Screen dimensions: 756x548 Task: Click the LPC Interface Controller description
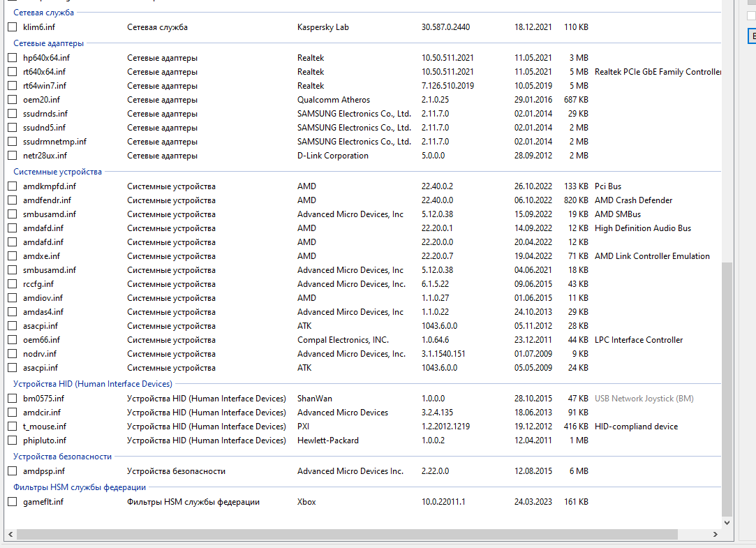(x=639, y=340)
